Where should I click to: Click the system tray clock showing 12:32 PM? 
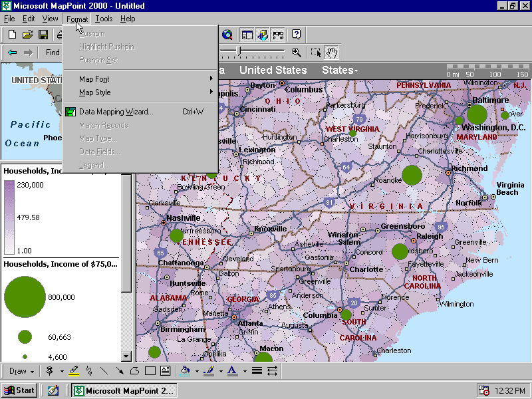[509, 391]
